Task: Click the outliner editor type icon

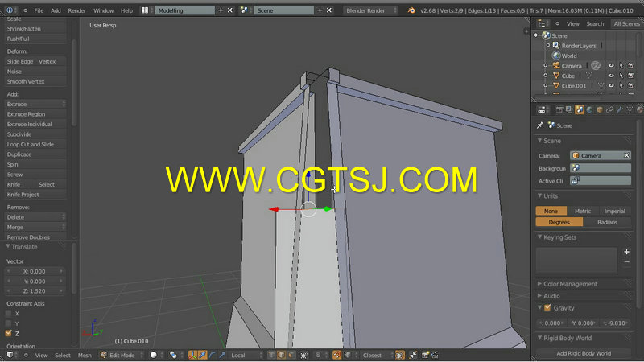Action: (542, 24)
